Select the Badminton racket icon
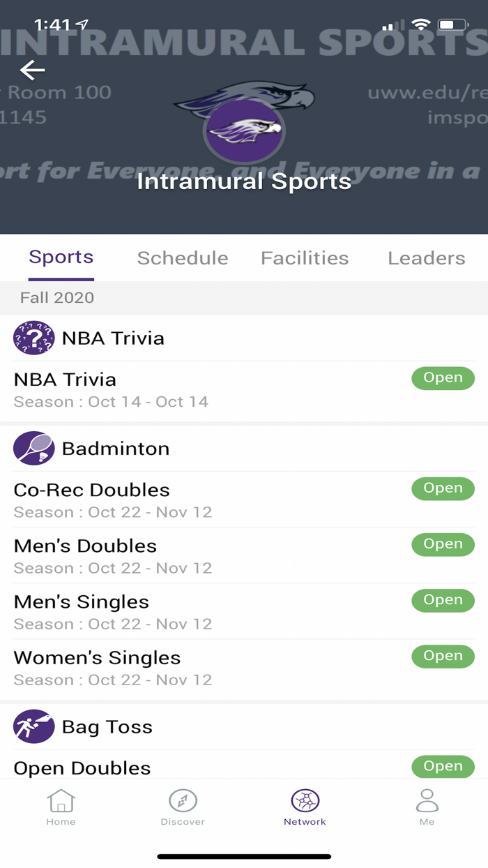Screen dimensions: 488x868 coord(31,448)
